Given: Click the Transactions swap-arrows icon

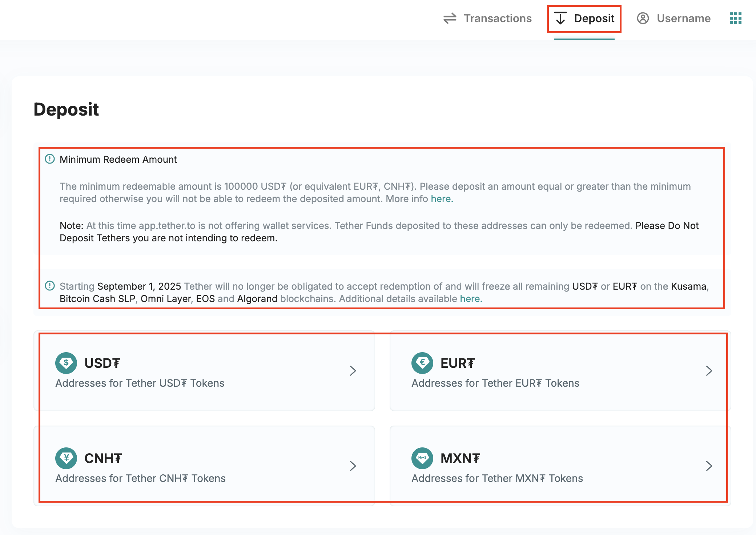Looking at the screenshot, I should coord(450,18).
